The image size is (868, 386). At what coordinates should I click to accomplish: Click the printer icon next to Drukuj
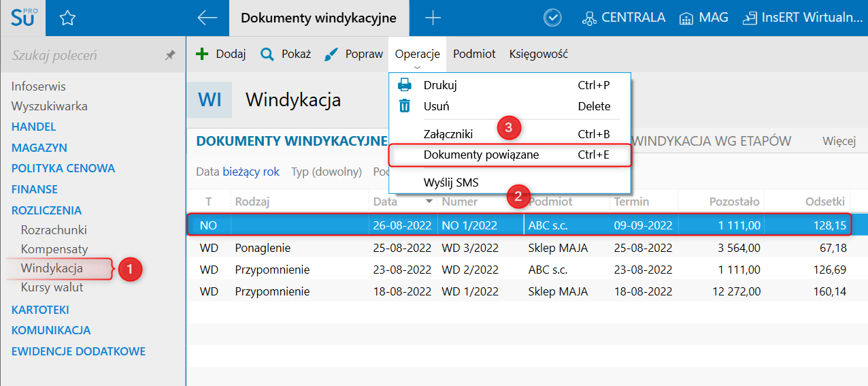[405, 85]
